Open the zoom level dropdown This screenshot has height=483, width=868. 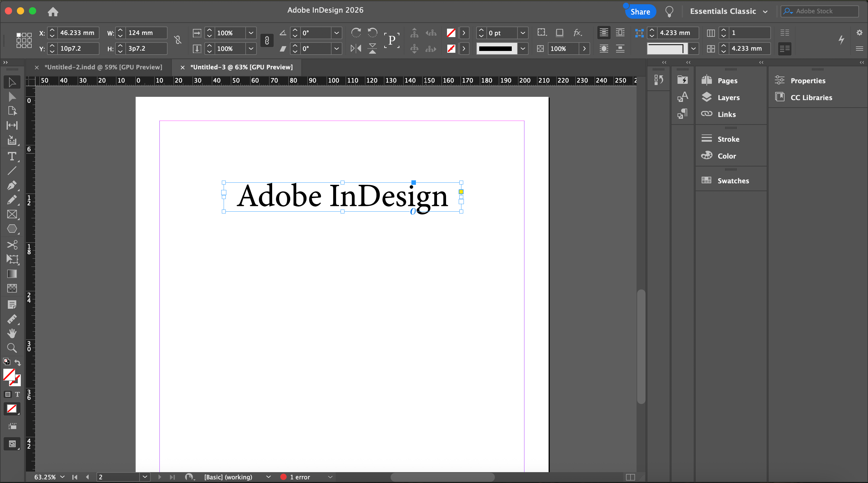tap(62, 477)
